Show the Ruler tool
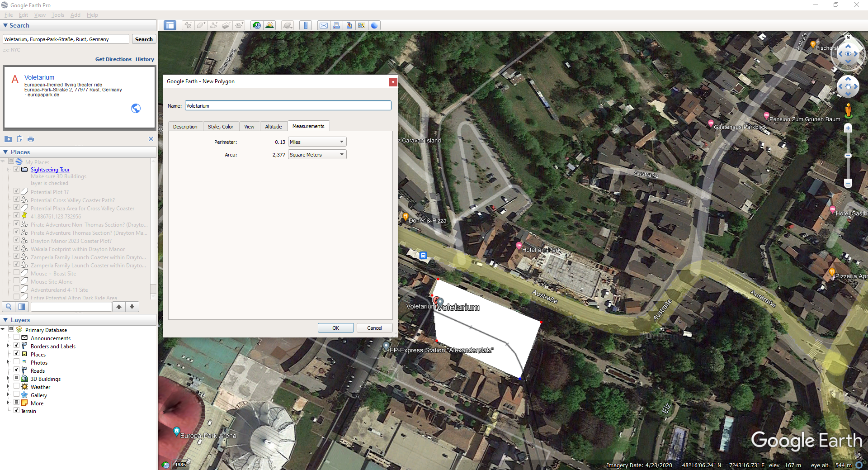This screenshot has height=470, width=868. click(x=306, y=25)
